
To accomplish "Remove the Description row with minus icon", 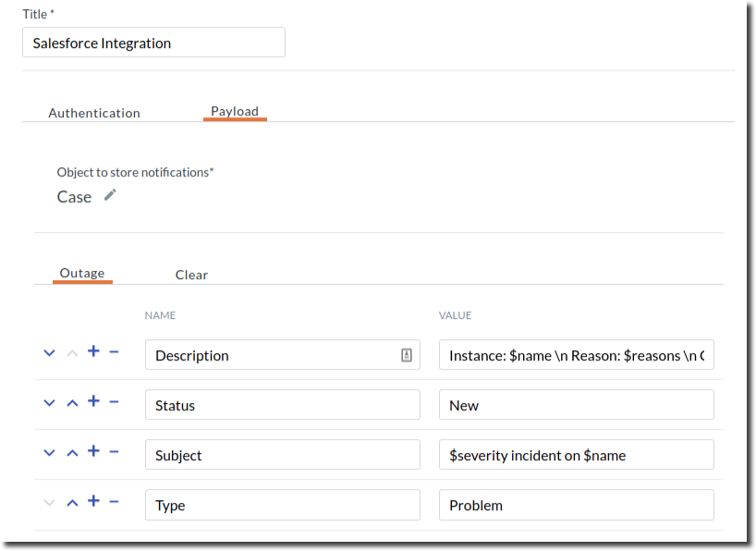I will pos(114,352).
